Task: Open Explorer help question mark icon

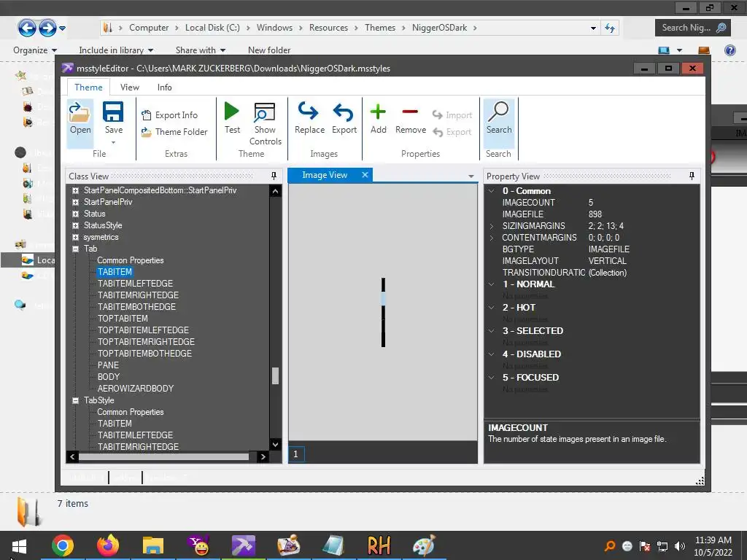Action: click(x=729, y=50)
